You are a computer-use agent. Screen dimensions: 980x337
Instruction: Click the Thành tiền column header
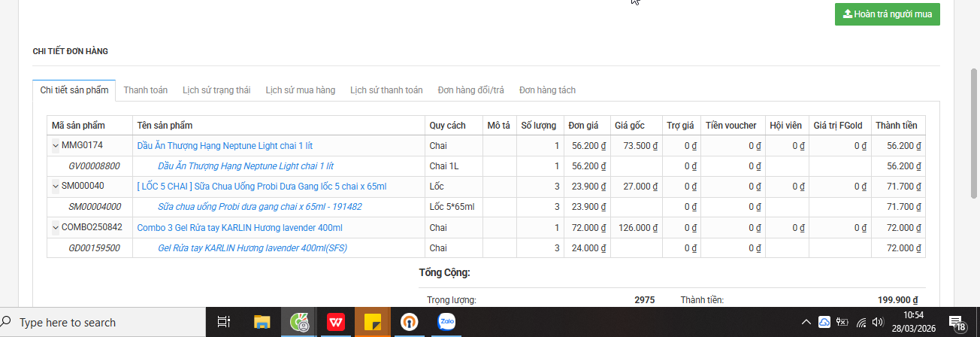tap(898, 125)
